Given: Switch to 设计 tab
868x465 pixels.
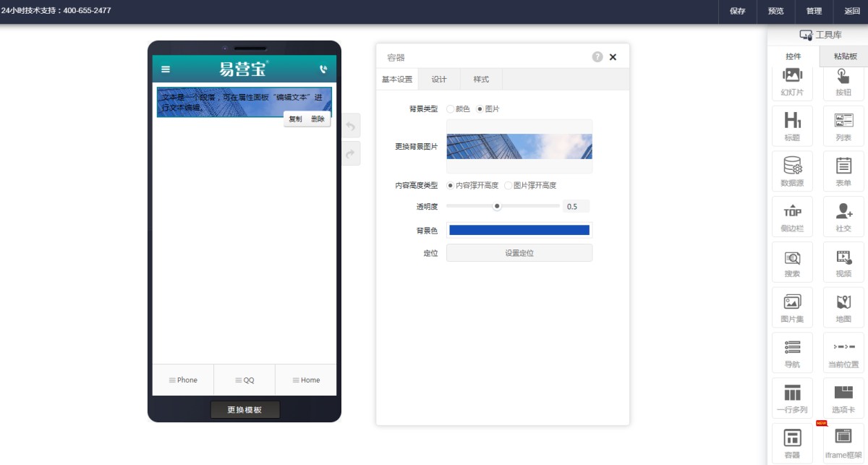Looking at the screenshot, I should (439, 80).
